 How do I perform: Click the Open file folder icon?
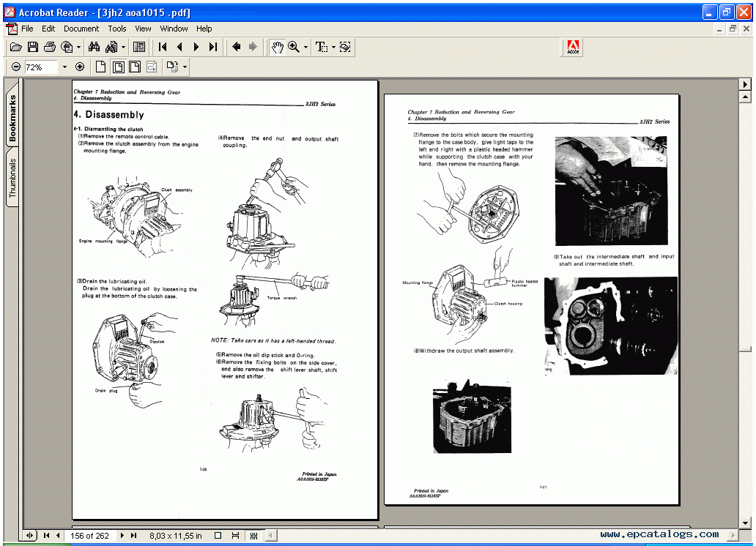point(16,47)
